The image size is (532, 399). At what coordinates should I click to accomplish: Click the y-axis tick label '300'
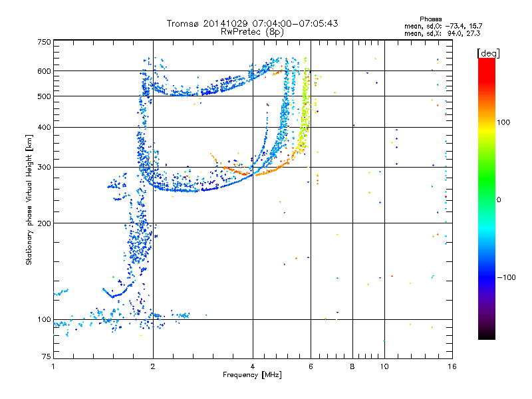[x=44, y=167]
